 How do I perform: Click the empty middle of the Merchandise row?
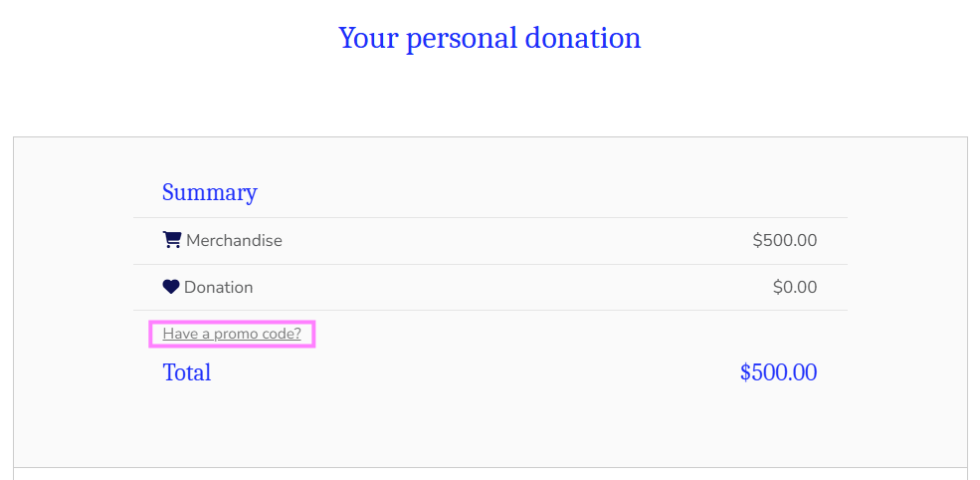coord(497,241)
